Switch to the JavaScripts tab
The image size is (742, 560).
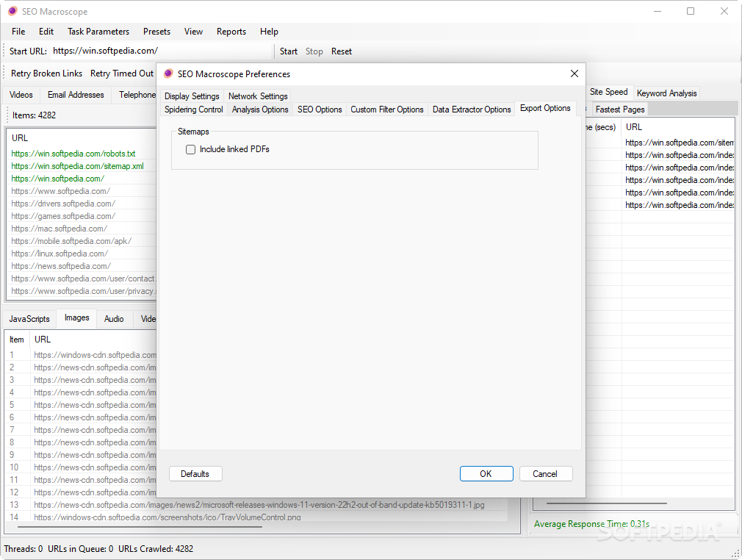(x=29, y=319)
